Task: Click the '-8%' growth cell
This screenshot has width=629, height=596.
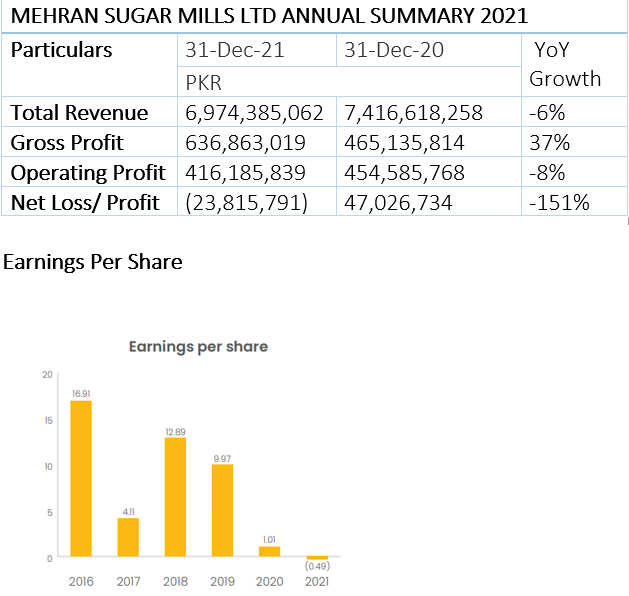Action: click(574, 172)
